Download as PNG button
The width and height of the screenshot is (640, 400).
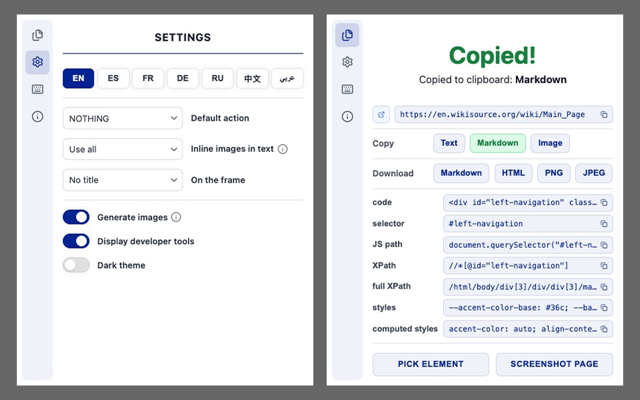pos(553,173)
